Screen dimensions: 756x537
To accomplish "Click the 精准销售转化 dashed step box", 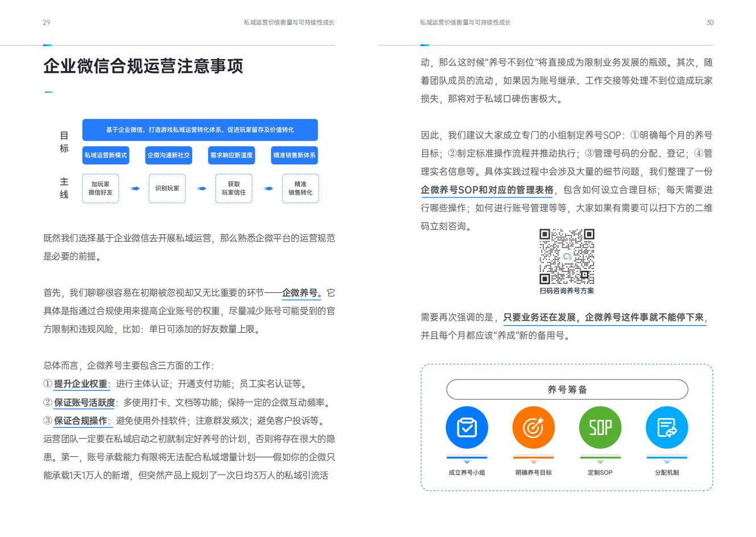I will (x=300, y=188).
